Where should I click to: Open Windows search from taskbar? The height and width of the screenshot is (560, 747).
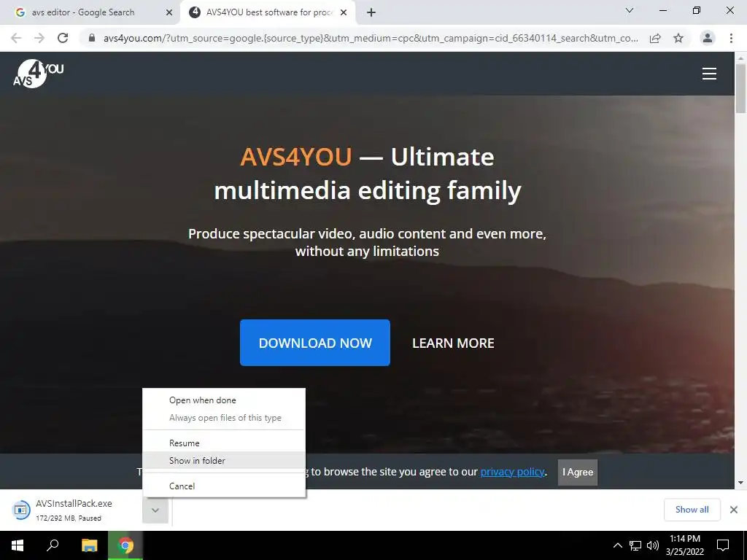(x=53, y=545)
